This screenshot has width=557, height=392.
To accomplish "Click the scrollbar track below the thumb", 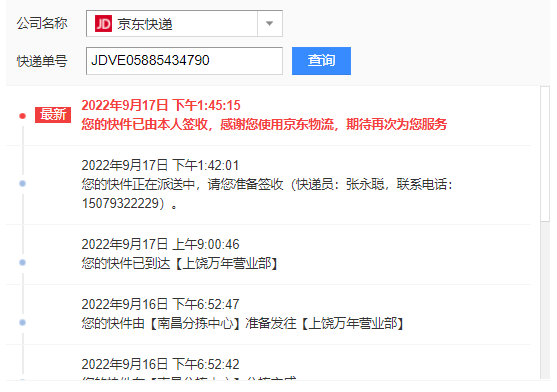I will pyautogui.click(x=545, y=300).
